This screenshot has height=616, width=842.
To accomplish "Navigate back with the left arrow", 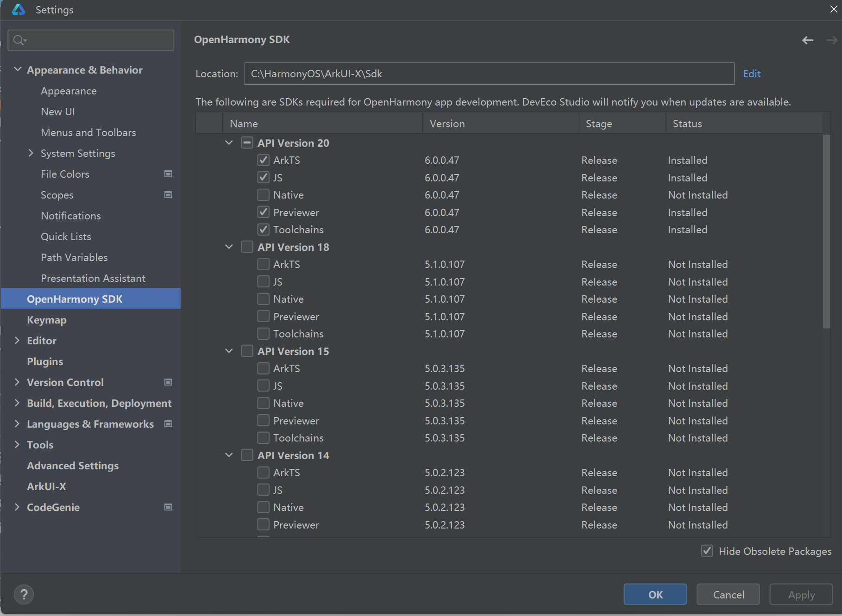I will (808, 40).
